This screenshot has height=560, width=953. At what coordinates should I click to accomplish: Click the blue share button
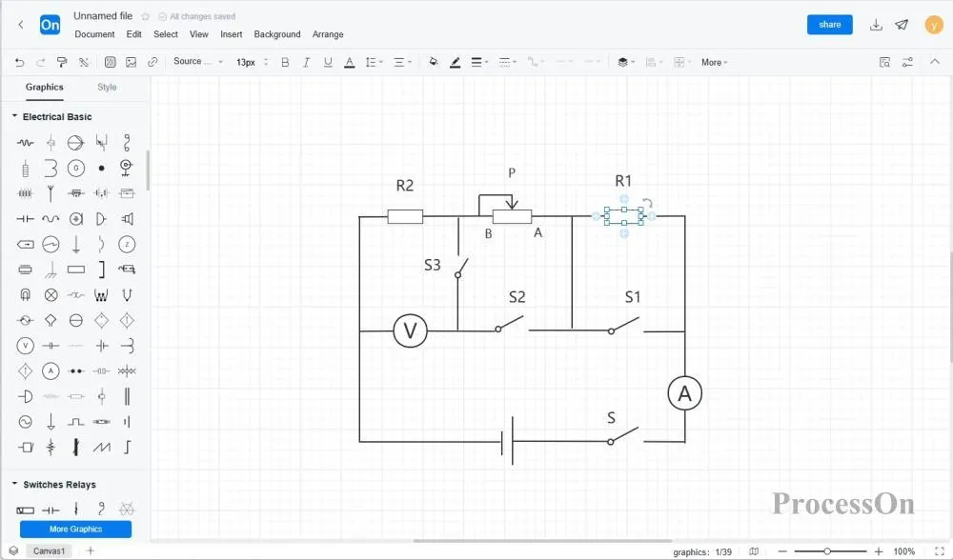[830, 25]
